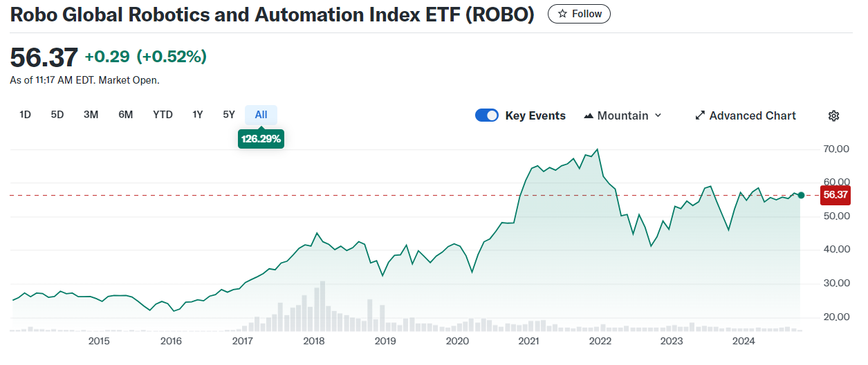Click the 2015 x-axis label
The height and width of the screenshot is (365, 868).
(x=99, y=341)
